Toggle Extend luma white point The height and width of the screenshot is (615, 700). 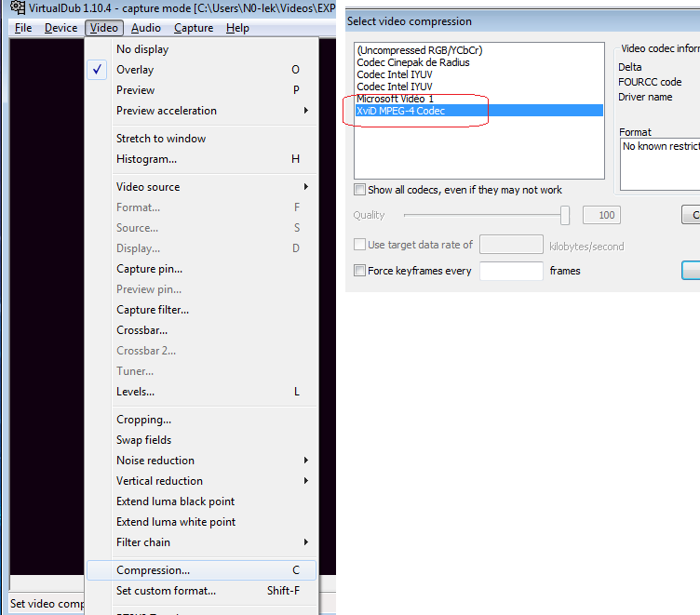(x=201, y=522)
